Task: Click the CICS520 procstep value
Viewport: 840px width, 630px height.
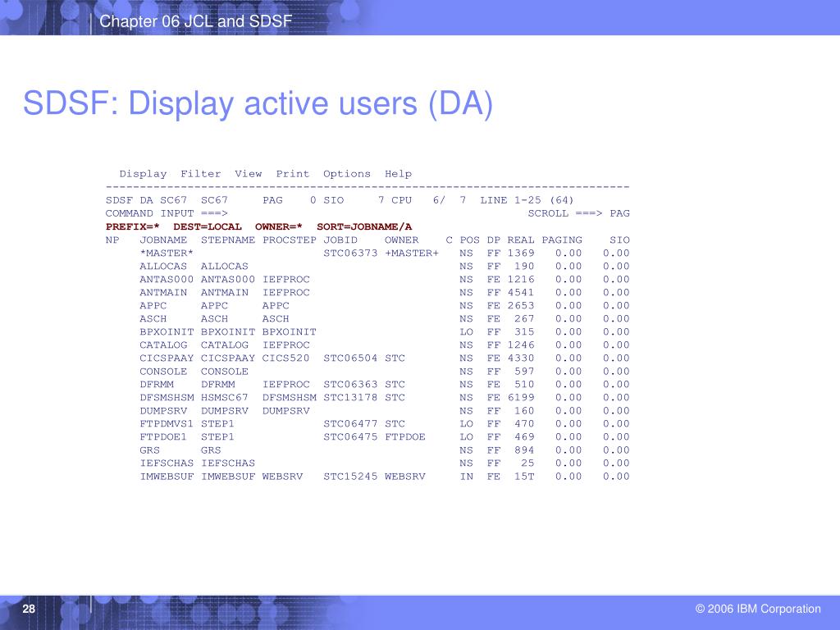Action: pos(285,358)
